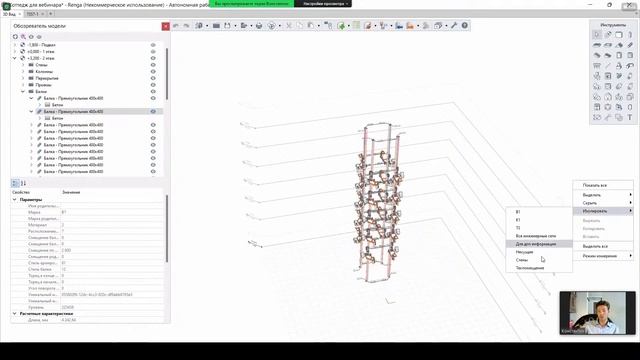Select Несущие filter in the submenu
This screenshot has width=640, height=360.
pos(539,252)
